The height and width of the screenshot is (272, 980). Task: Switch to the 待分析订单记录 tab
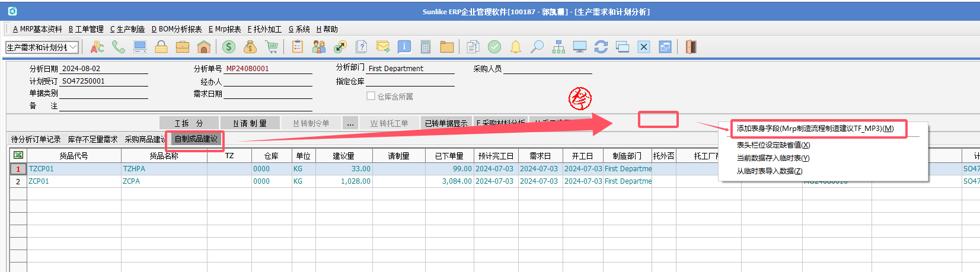click(x=36, y=139)
